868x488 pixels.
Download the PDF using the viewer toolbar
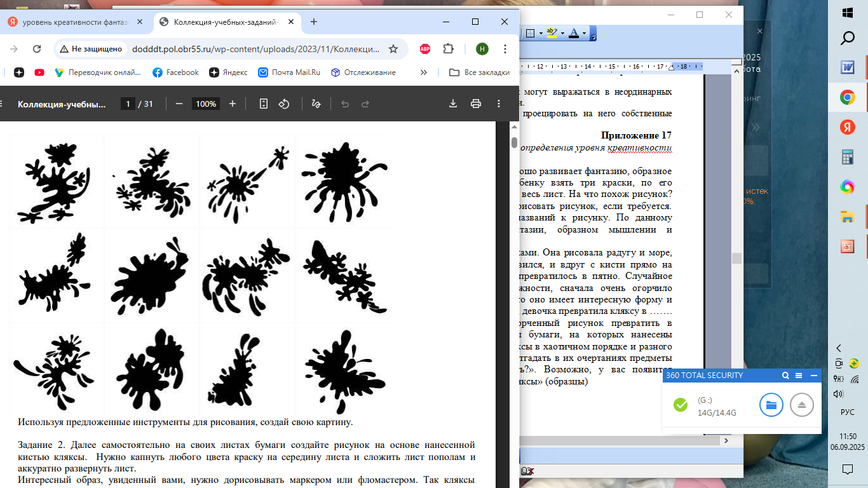click(x=453, y=104)
